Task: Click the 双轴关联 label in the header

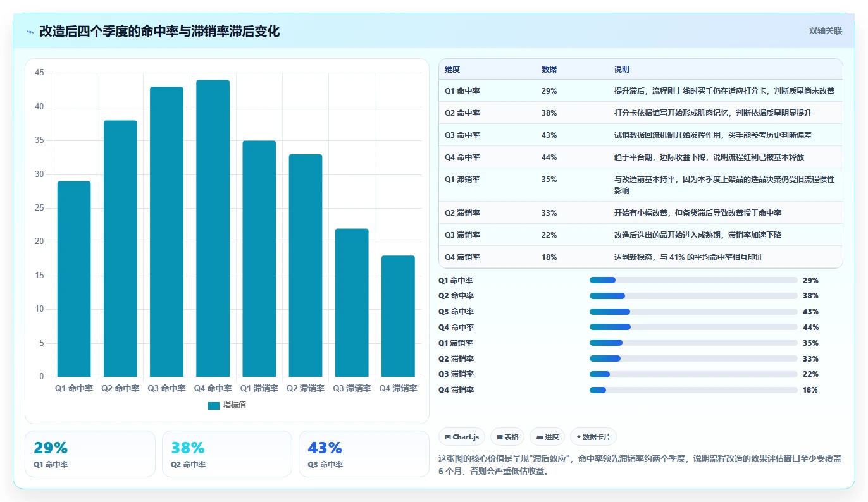Action: click(825, 31)
